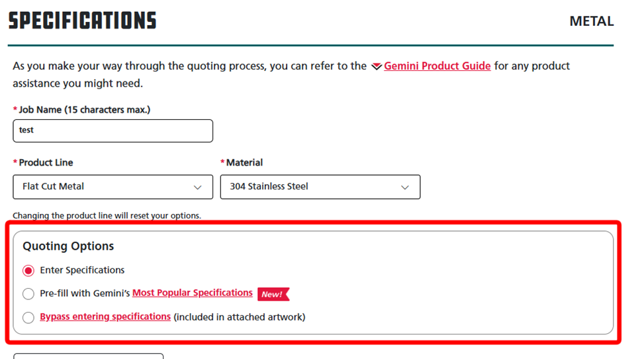
Task: Open the Flat Cut Metal product line dropdown
Action: click(x=113, y=187)
